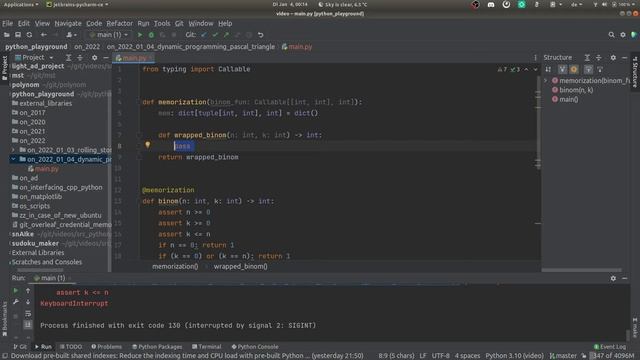This screenshot has height=360, width=640.
Task: Open the Problems tool tab
Action: [107, 347]
